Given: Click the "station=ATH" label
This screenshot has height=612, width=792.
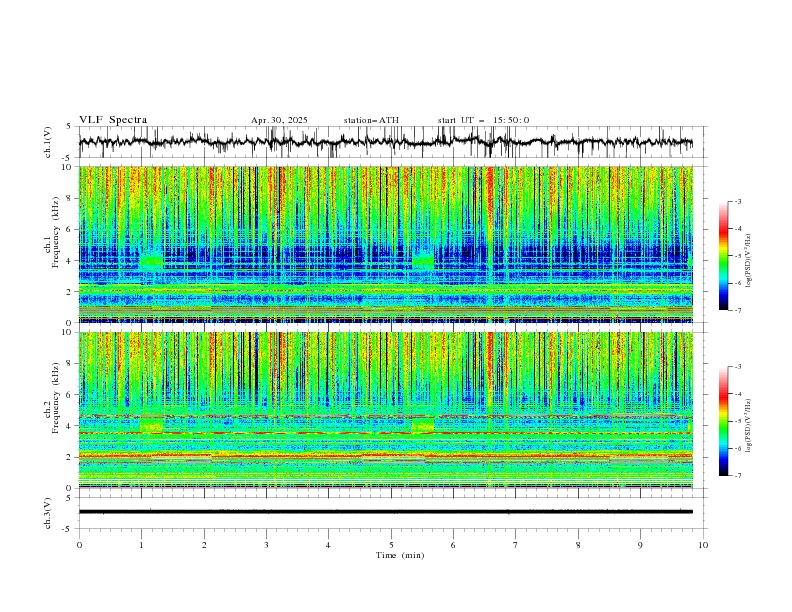Looking at the screenshot, I should (x=371, y=120).
